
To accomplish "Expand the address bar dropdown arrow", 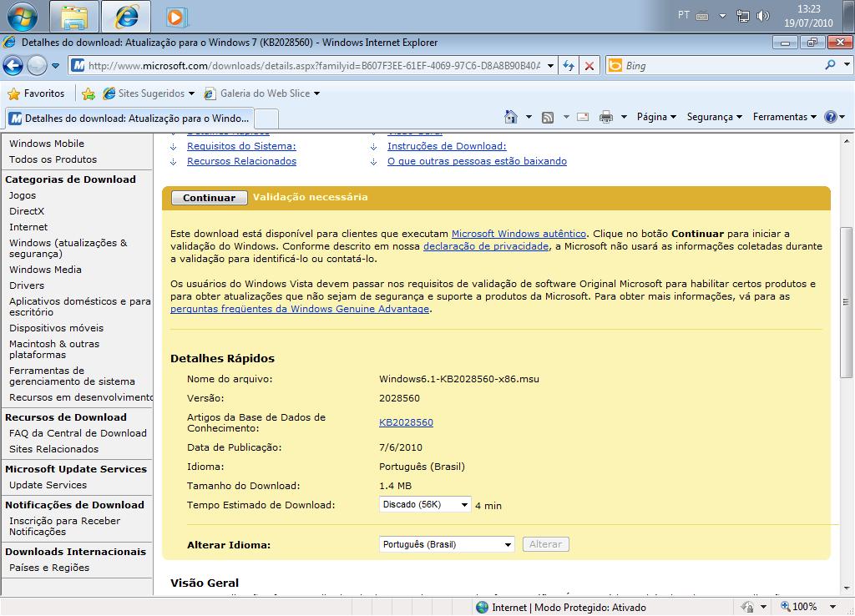I will coord(550,66).
